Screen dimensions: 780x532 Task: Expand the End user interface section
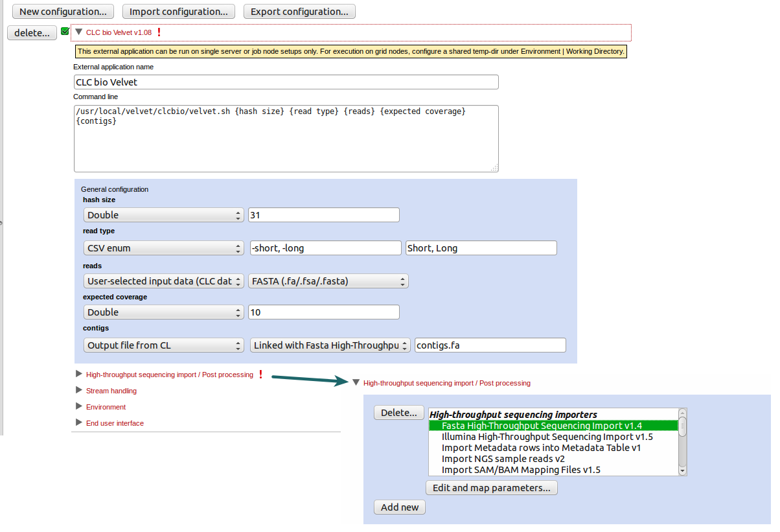click(78, 423)
